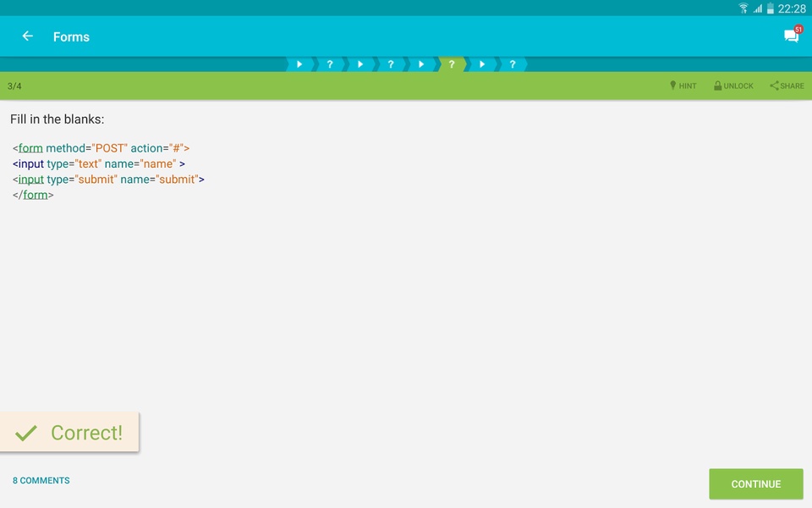The image size is (812, 508).
Task: Unlock the answer with UNLOCK
Action: 733,86
